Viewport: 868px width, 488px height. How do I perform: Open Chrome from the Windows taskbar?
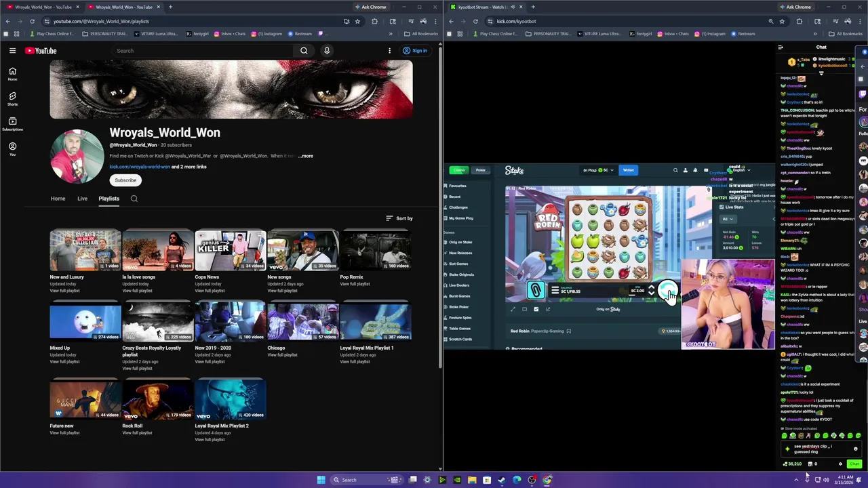(547, 480)
